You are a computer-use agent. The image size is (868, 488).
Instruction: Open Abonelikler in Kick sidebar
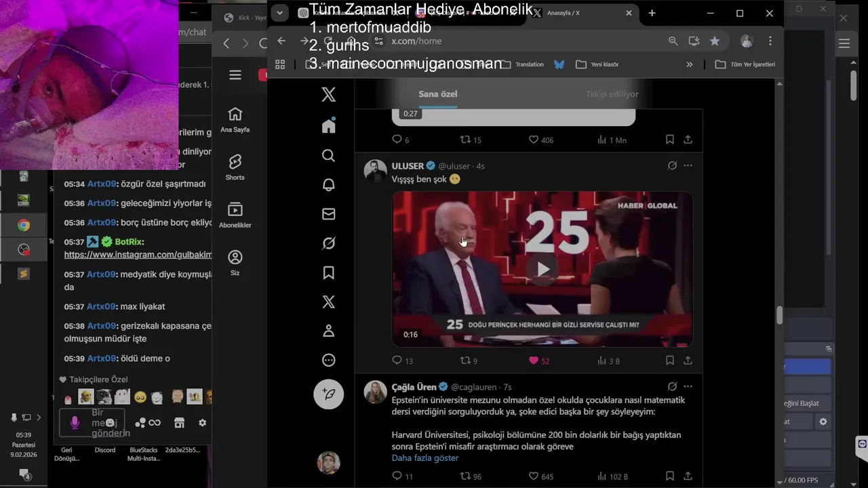coord(235,216)
